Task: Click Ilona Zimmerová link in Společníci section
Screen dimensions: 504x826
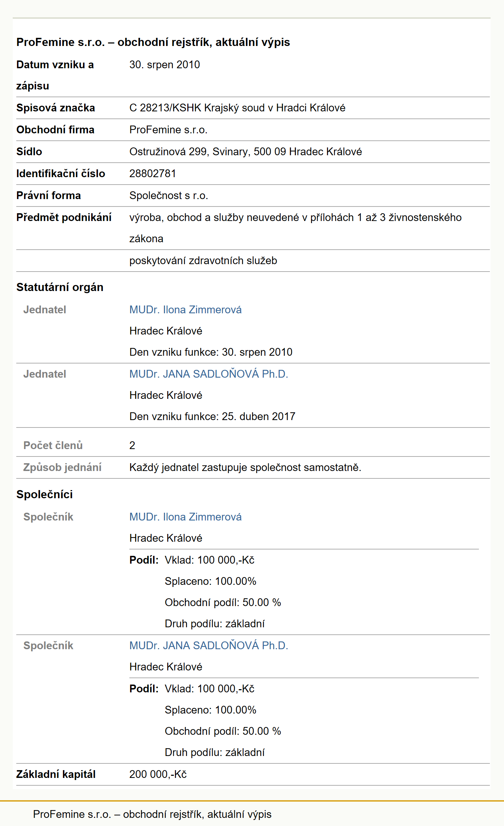Action: coord(186,517)
